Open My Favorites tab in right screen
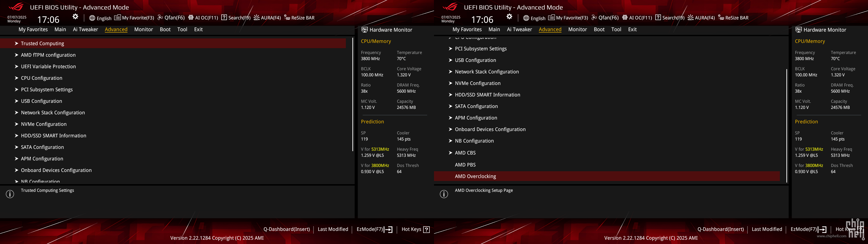Screen dimensions: 868x244 point(467,29)
